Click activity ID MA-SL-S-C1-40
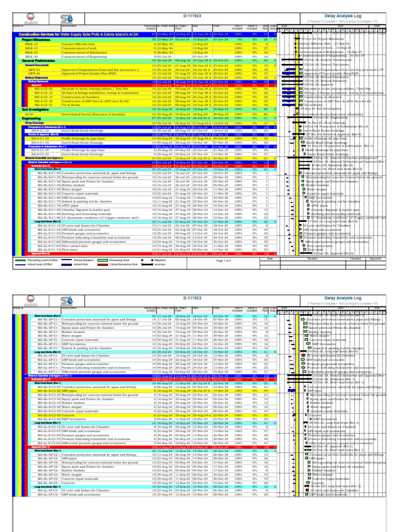399x532 pixels. tap(49, 189)
